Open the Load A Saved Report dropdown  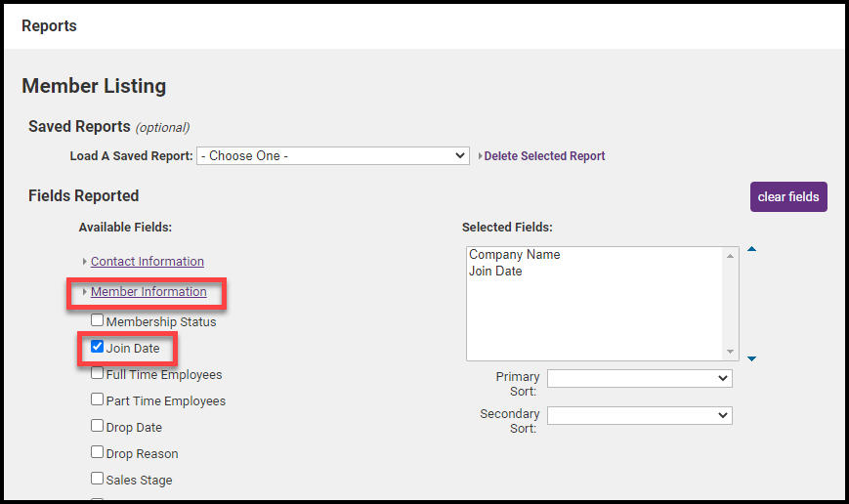tap(332, 155)
